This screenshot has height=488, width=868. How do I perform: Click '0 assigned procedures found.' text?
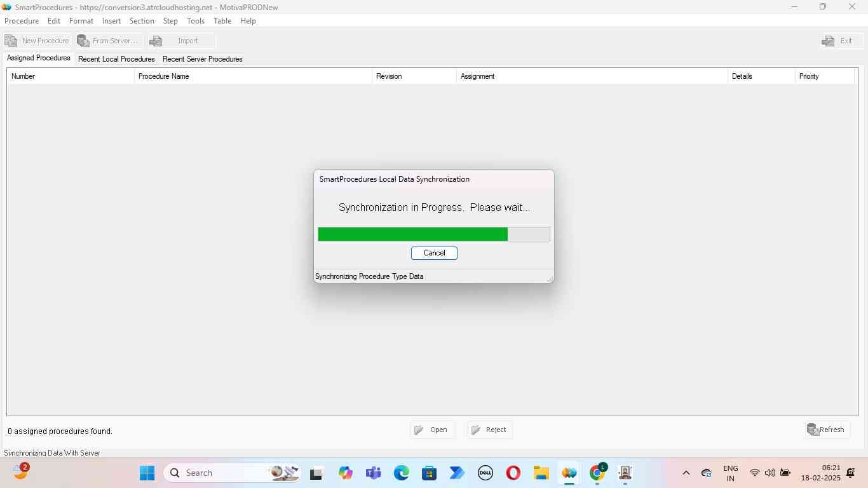(x=60, y=431)
